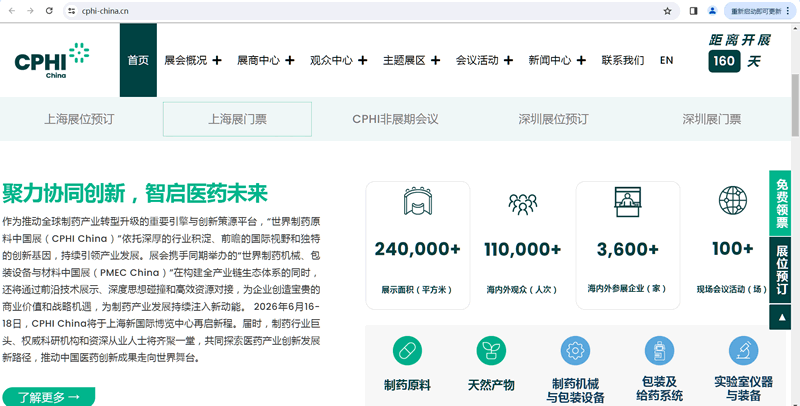Switch language via EN link
Screen dimensions: 800x406
click(x=666, y=60)
